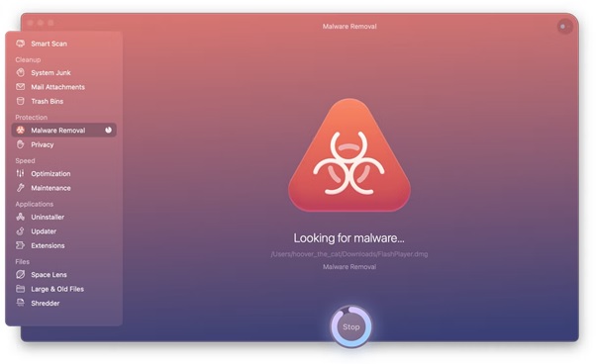Select Maintenance in sidebar

[x=63, y=188]
